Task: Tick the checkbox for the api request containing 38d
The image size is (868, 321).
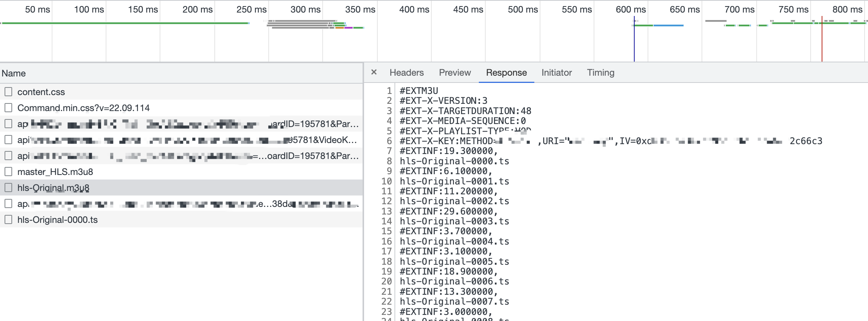Action: click(x=8, y=203)
